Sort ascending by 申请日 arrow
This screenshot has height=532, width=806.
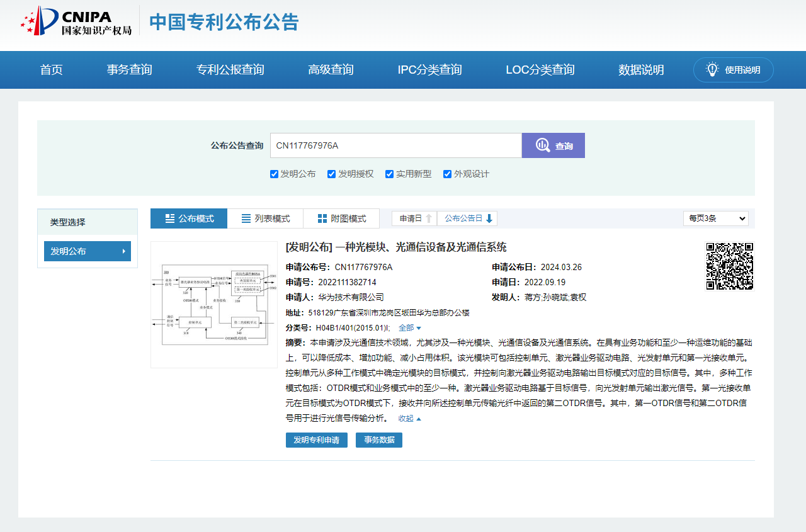(429, 218)
